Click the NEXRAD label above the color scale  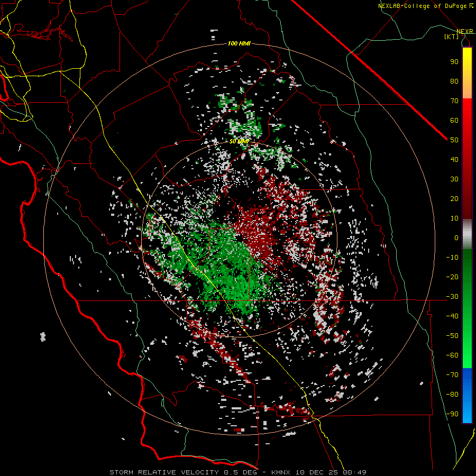point(464,31)
